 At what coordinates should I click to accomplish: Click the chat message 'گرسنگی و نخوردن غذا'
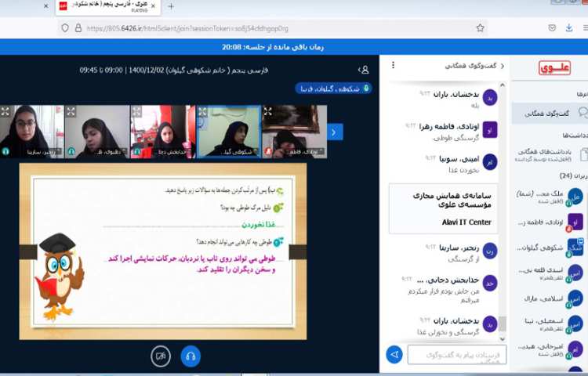(x=448, y=332)
